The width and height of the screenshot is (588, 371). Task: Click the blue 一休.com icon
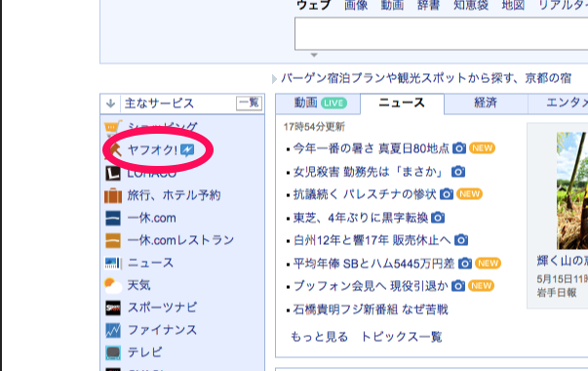(113, 218)
